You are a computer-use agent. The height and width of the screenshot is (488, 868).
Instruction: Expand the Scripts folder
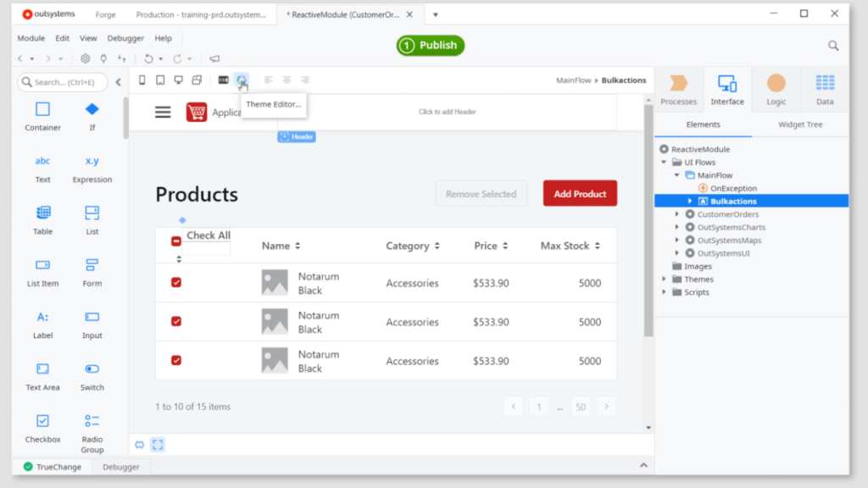click(664, 292)
